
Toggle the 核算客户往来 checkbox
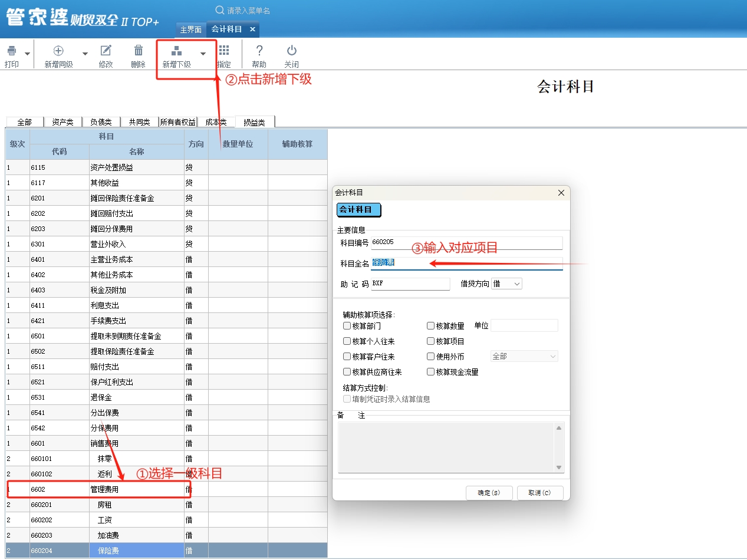(347, 357)
